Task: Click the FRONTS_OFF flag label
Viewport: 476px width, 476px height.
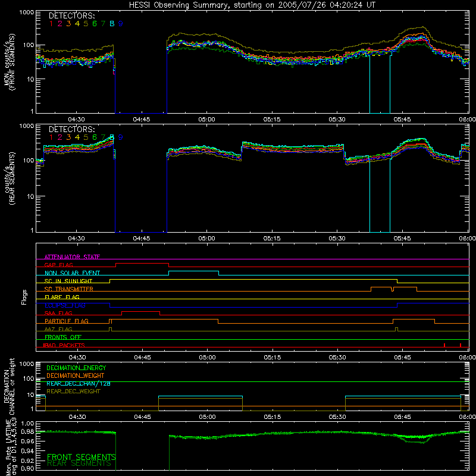Action: [63, 337]
